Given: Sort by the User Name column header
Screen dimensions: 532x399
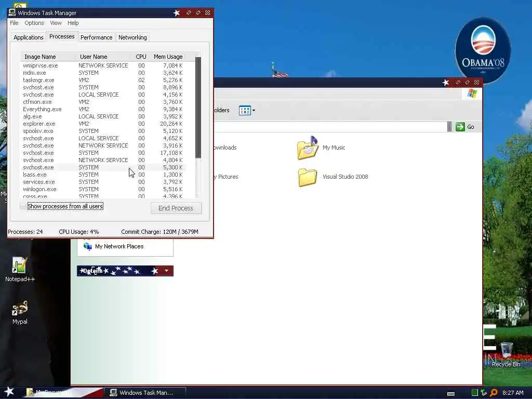Looking at the screenshot, I should [x=103, y=57].
